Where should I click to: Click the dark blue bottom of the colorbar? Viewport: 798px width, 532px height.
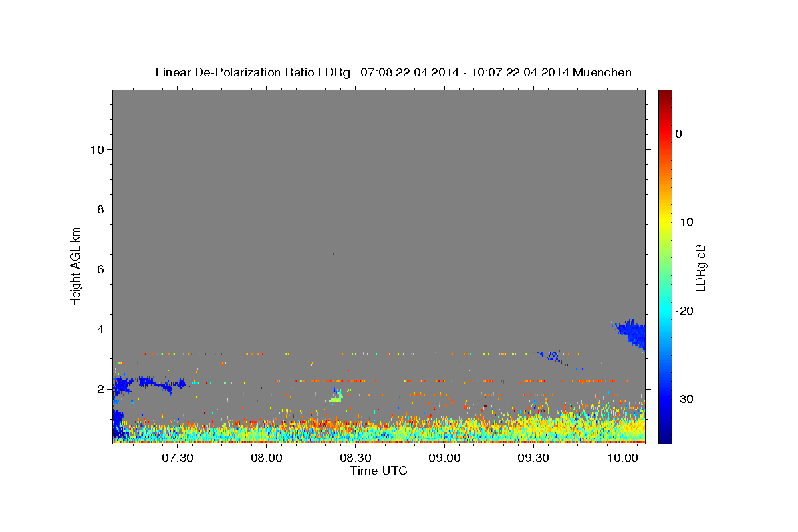[665, 436]
